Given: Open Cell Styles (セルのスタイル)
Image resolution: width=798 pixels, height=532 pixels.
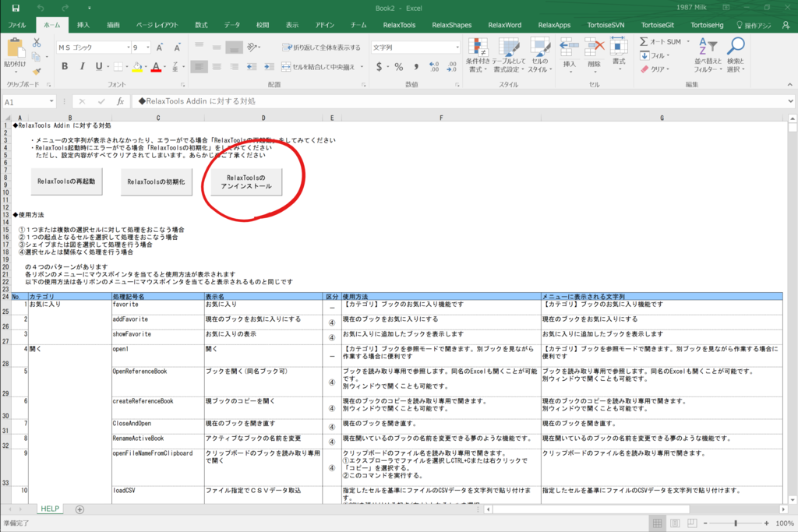Looking at the screenshot, I should point(539,55).
